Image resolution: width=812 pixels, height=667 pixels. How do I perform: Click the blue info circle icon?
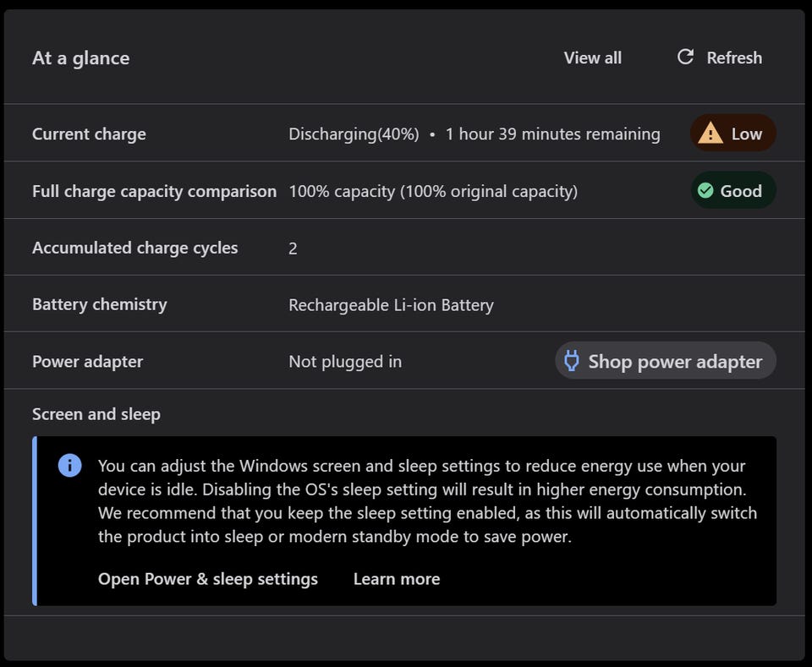tap(69, 465)
